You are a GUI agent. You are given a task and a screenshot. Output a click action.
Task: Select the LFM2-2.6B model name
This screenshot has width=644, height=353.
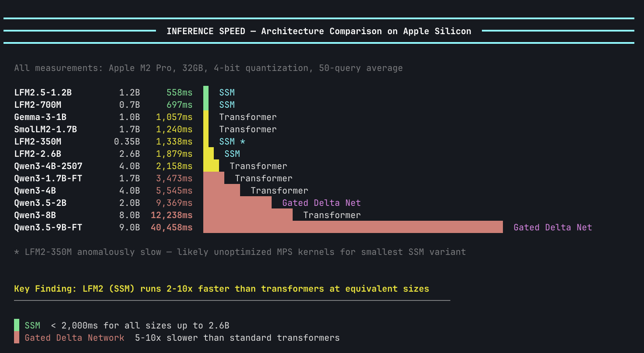coord(38,154)
